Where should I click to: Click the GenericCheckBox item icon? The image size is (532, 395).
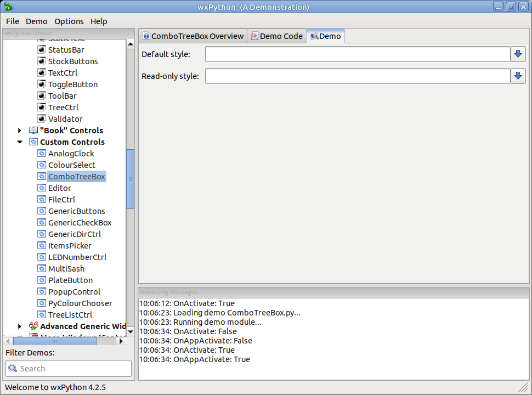tap(41, 223)
